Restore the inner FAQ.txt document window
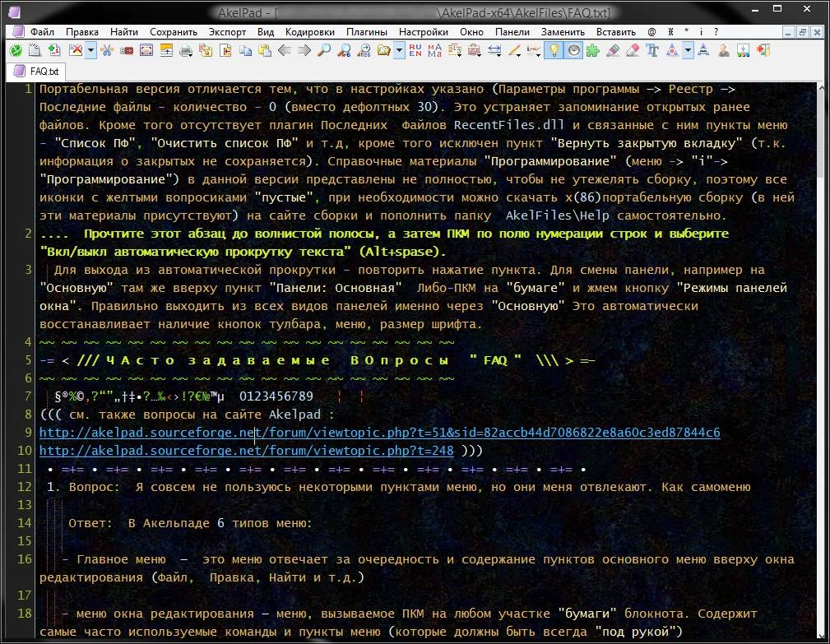The height and width of the screenshot is (644, 830). click(x=803, y=32)
